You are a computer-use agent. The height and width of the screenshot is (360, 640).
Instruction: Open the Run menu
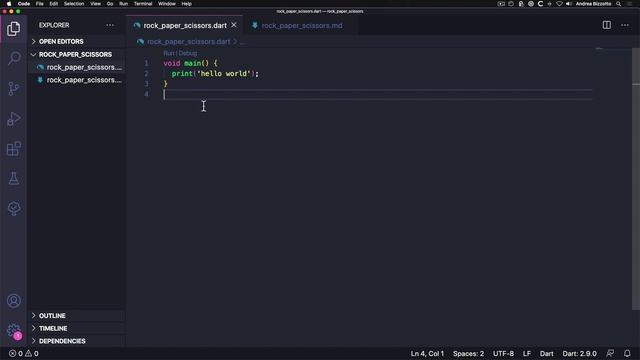pos(123,4)
